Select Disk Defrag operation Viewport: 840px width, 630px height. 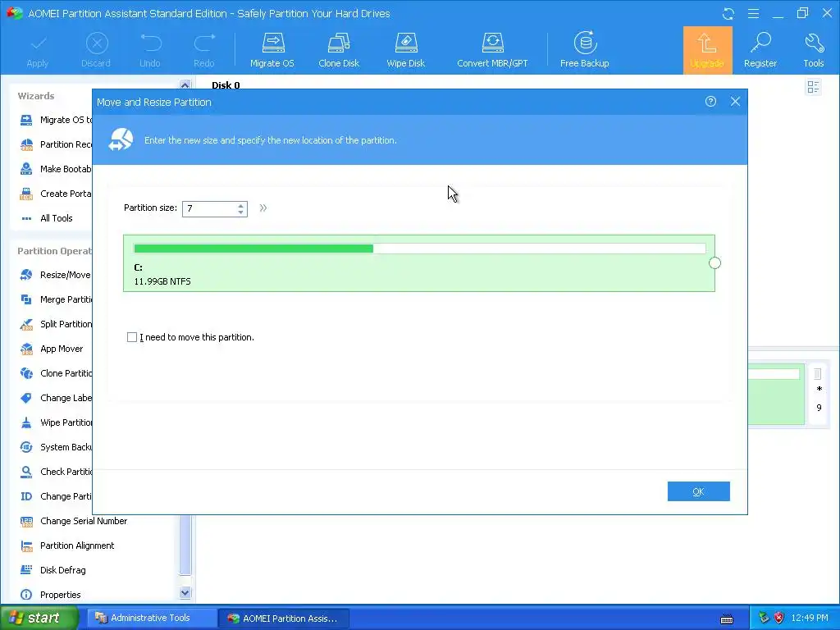pyautogui.click(x=52, y=571)
